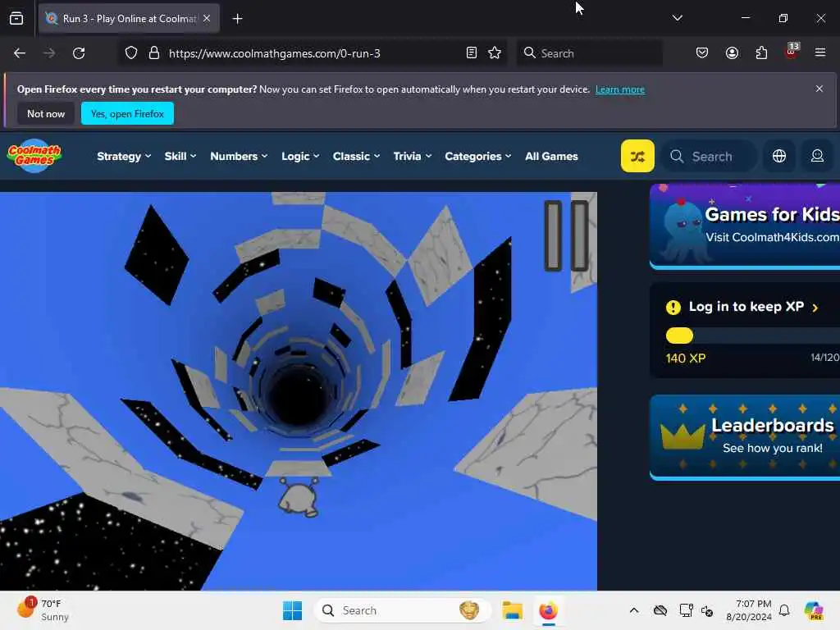Open the tracking protection shield icon
This screenshot has height=630, width=840.
click(131, 53)
